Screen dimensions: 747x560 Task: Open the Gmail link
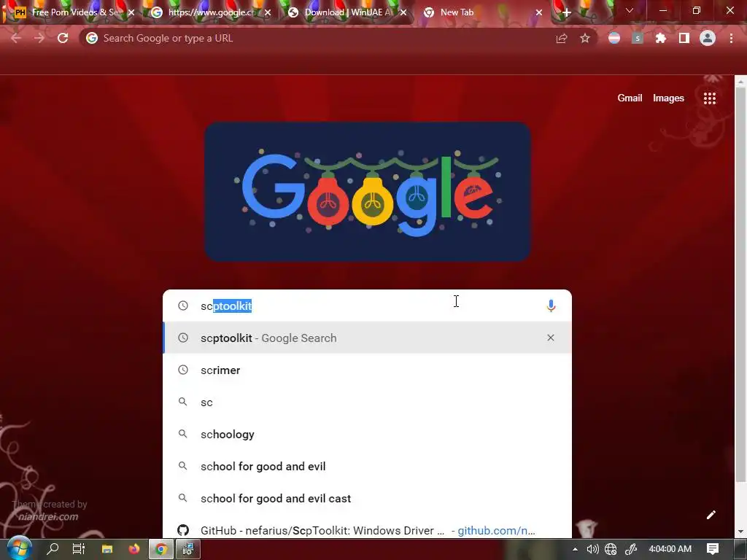[x=630, y=98]
